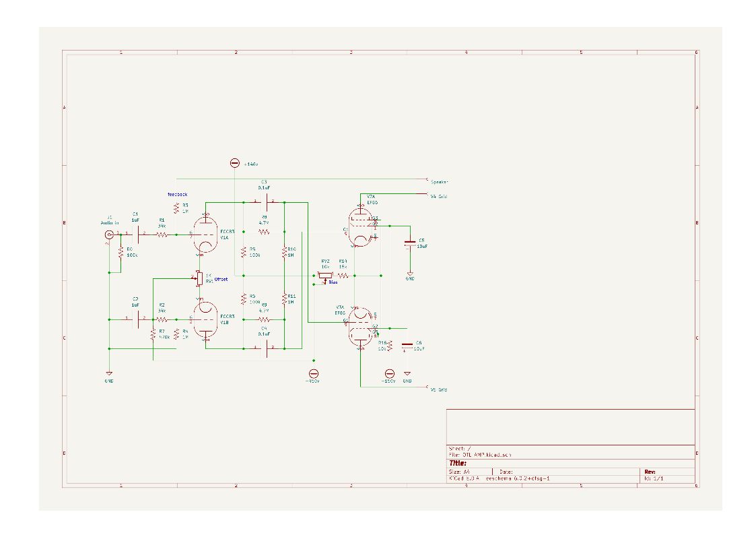Click the blue 'feedback' text label
Viewport: 756px width, 535px height.
point(178,195)
